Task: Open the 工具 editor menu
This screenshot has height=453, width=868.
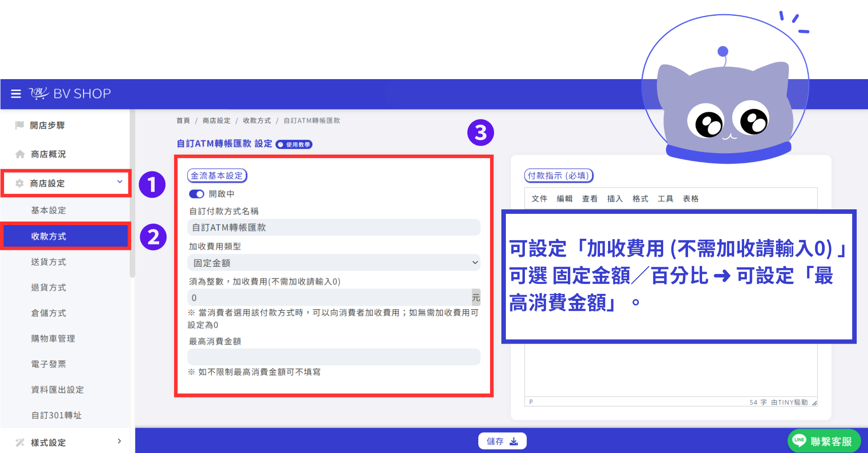Action: pos(665,198)
